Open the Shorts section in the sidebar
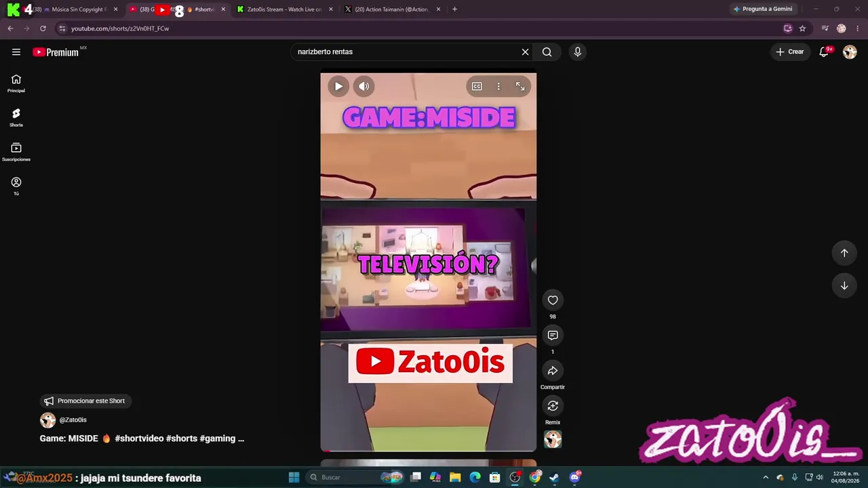This screenshot has width=868, height=488. [16, 118]
